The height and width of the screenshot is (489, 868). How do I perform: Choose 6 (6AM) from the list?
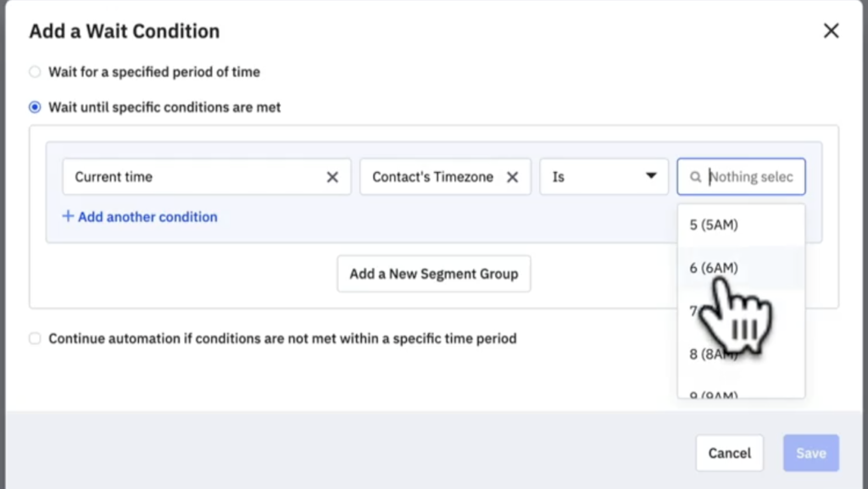click(714, 268)
